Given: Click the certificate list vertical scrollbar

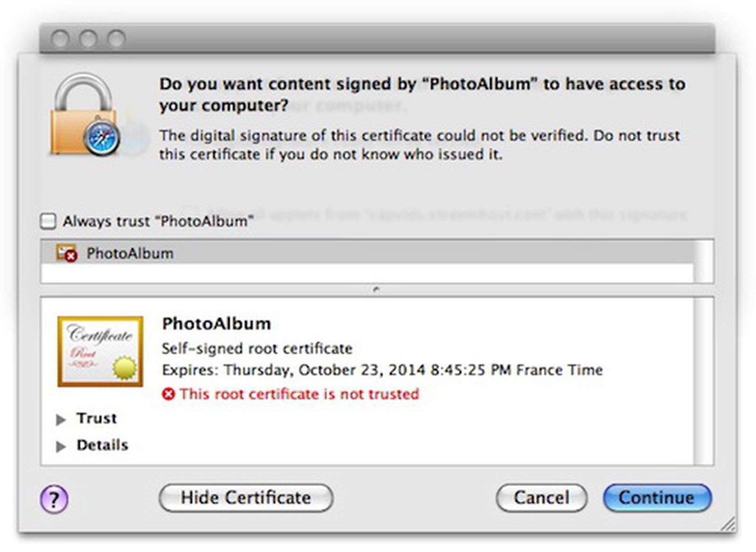Looking at the screenshot, I should click(x=704, y=261).
